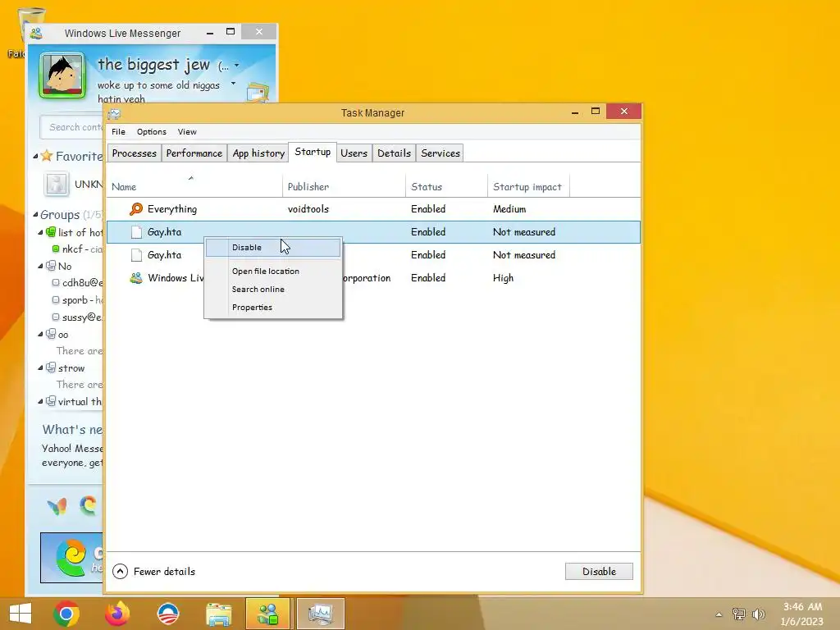840x630 pixels.
Task: Click the voidtools publisher cell
Action: click(x=308, y=209)
